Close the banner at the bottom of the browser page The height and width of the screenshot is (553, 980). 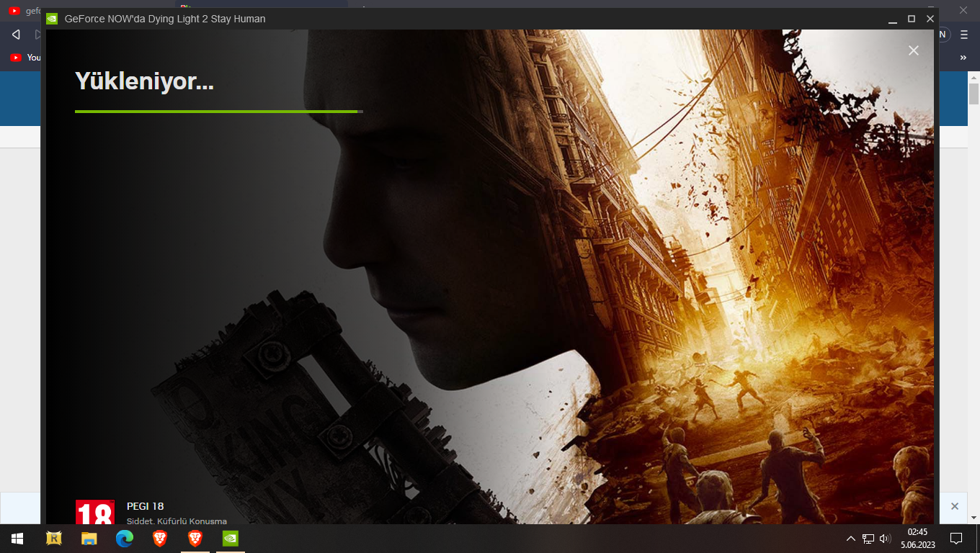(x=955, y=506)
